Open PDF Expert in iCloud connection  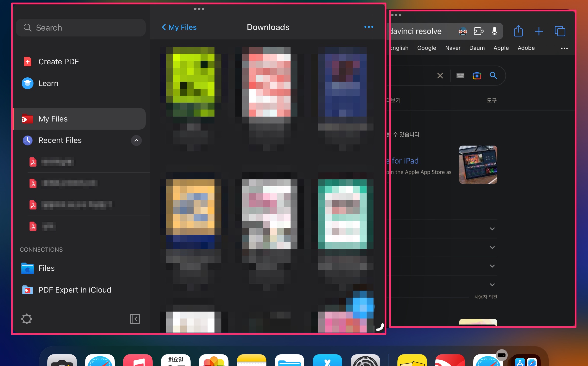tap(75, 290)
